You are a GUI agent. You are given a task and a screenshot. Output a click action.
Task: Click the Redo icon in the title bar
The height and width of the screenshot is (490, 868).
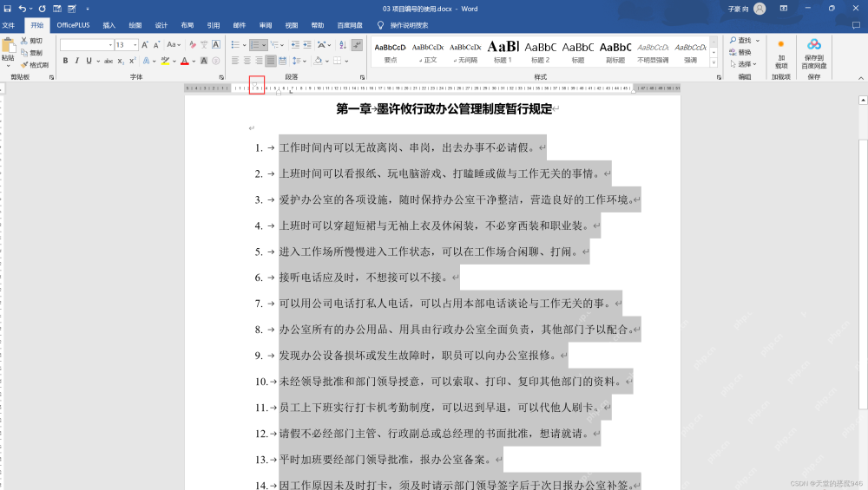tap(42, 9)
